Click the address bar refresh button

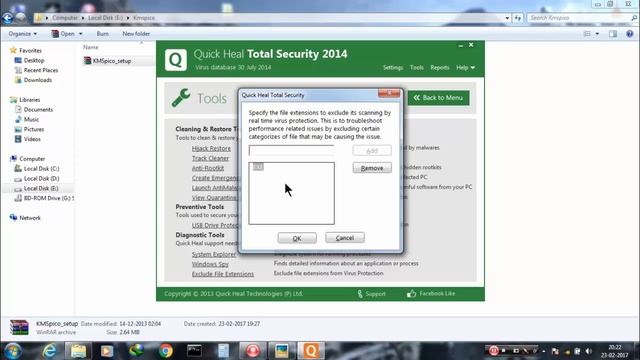518,18
